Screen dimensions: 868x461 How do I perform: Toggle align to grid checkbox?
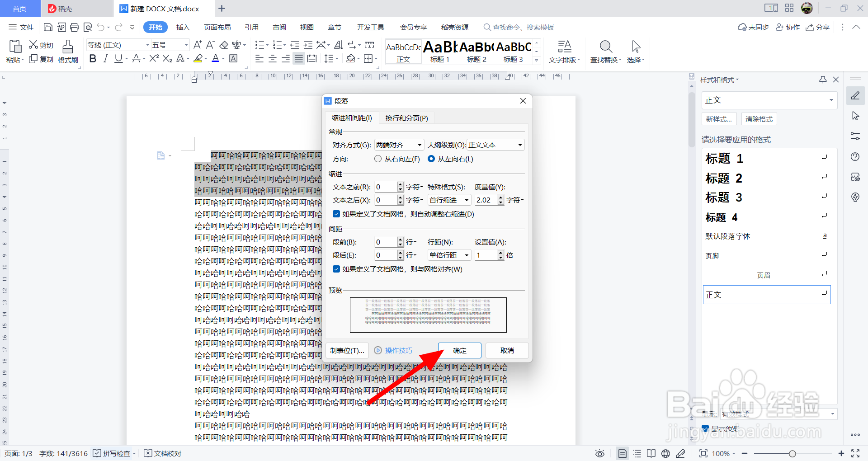coord(336,269)
